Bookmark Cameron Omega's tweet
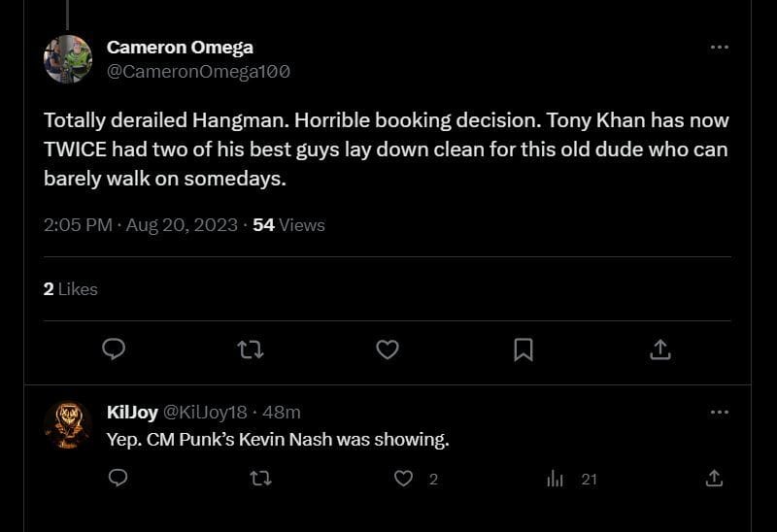The height and width of the screenshot is (532, 777). 524,349
